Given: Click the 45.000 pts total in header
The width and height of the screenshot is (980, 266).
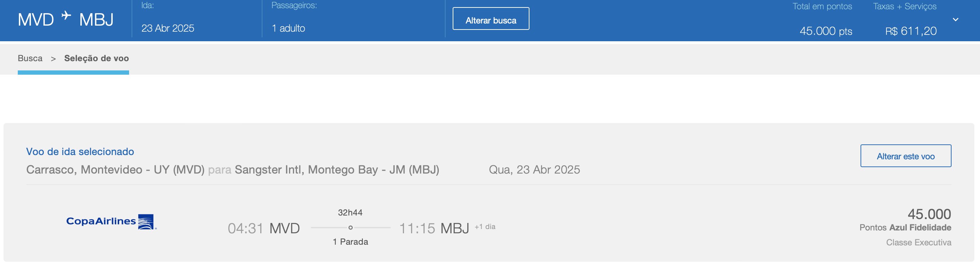Looking at the screenshot, I should pos(826,31).
